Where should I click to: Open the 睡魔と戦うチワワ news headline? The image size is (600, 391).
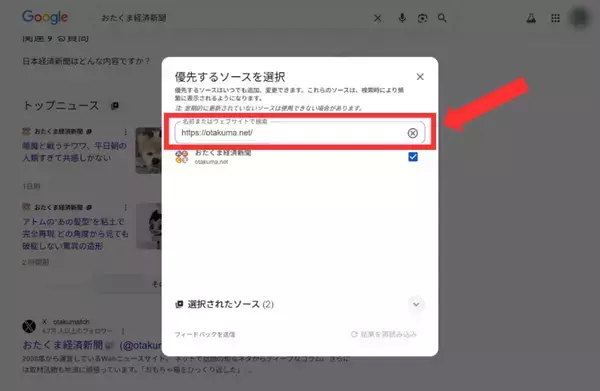[74, 152]
